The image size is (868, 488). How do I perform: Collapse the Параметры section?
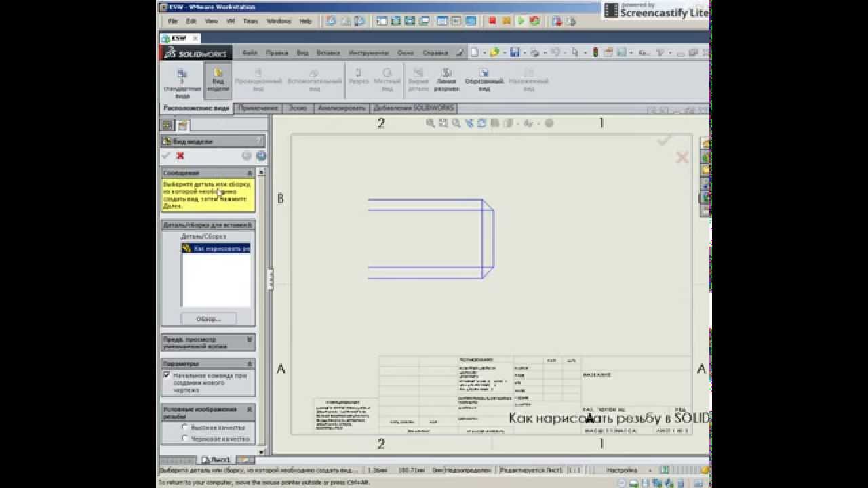pyautogui.click(x=250, y=364)
